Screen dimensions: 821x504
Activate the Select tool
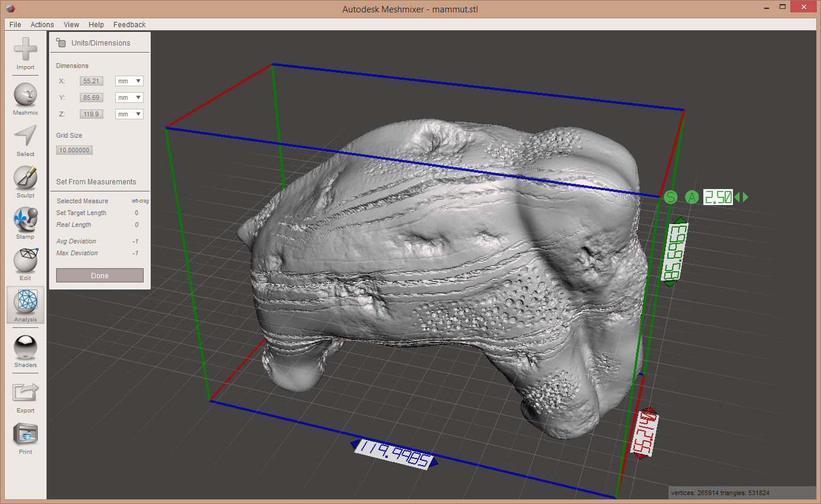tap(25, 136)
